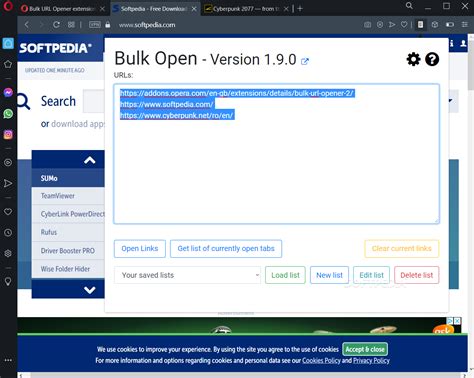474x378 pixels.
Task: Open the Privacy Policy link
Action: pyautogui.click(x=371, y=361)
